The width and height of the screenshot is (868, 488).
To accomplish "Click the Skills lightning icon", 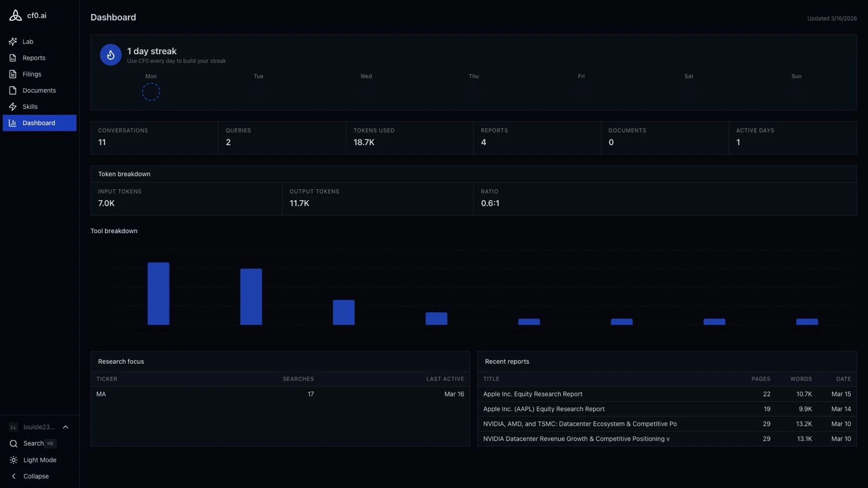I will (13, 107).
